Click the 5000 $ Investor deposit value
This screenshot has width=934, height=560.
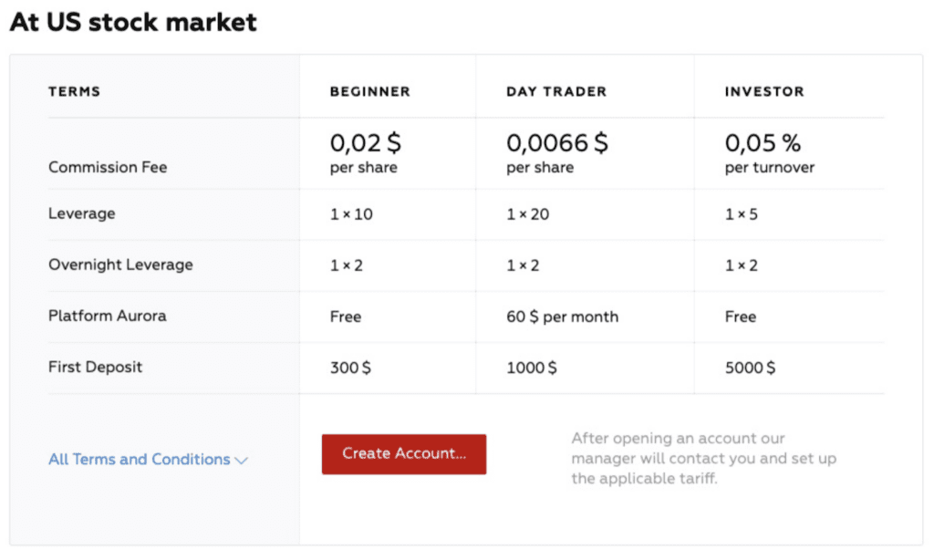point(750,368)
